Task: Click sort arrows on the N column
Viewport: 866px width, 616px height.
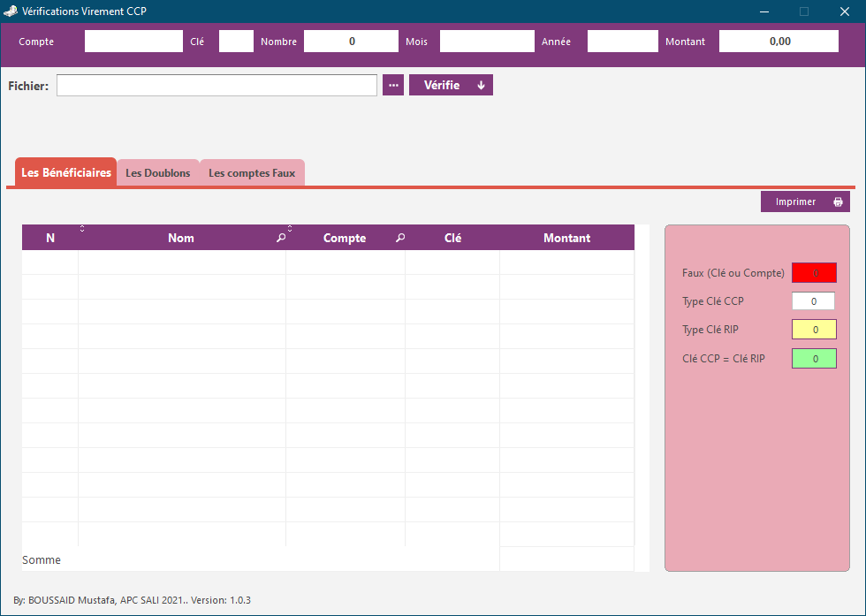Action: tap(82, 229)
